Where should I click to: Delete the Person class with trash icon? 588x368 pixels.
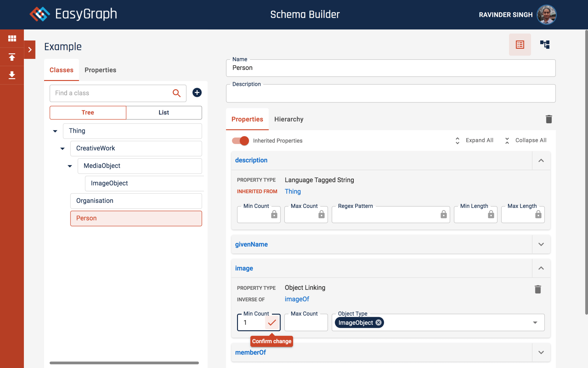548,119
